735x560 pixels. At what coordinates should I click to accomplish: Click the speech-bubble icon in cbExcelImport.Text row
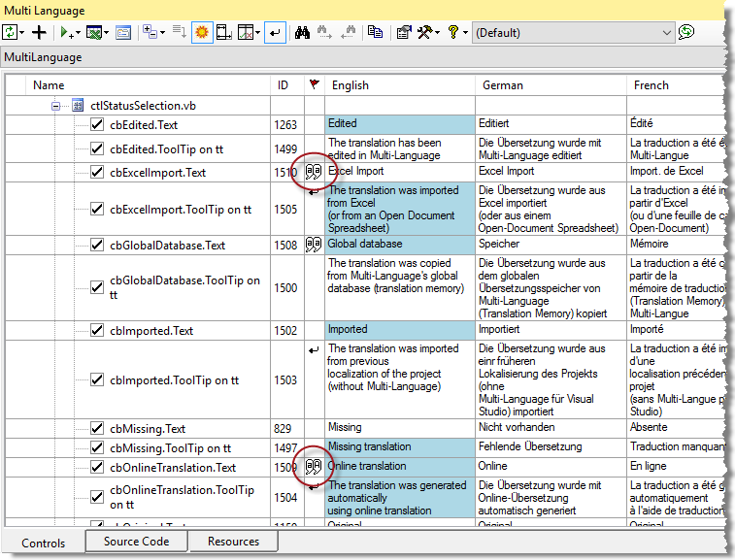click(x=313, y=172)
